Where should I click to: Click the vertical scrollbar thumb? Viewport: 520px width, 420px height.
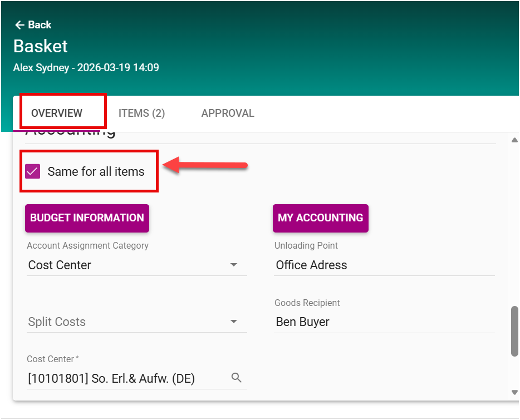pyautogui.click(x=514, y=331)
